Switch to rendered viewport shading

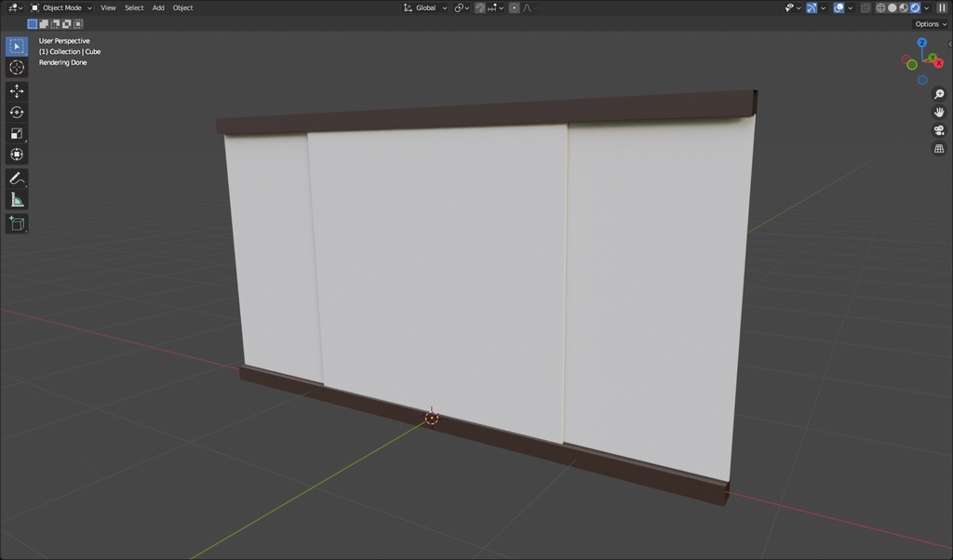pyautogui.click(x=915, y=7)
